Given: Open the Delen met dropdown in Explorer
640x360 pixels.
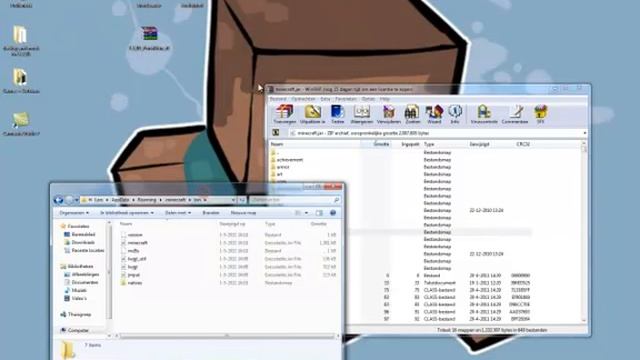Looking at the screenshot, I should (x=178, y=213).
